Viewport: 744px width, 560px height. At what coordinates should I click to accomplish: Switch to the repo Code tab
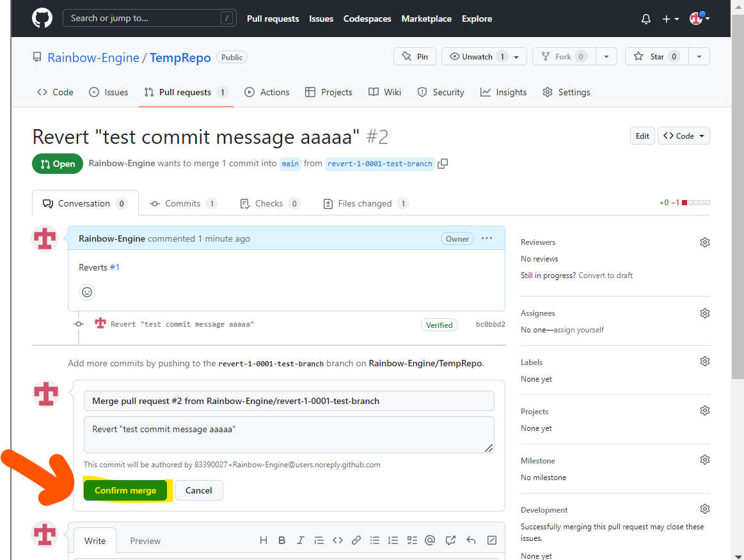[x=55, y=92]
